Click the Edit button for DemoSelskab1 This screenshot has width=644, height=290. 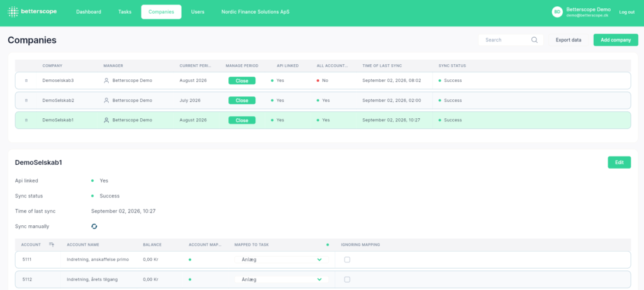(619, 162)
